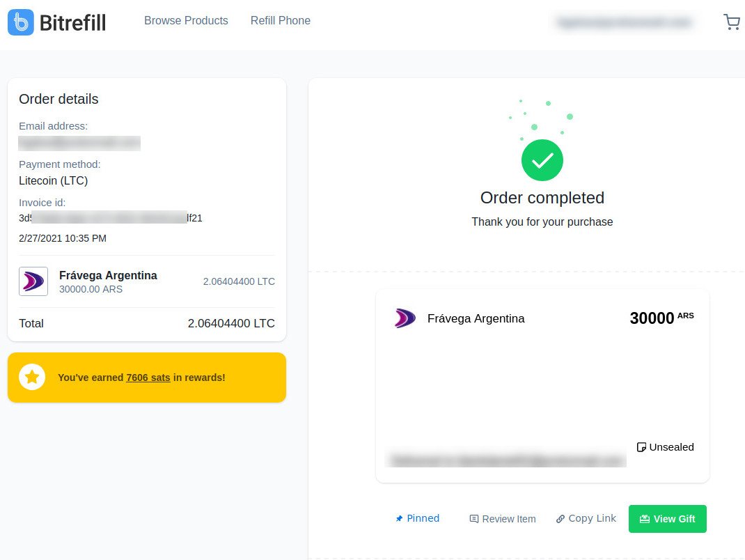Click the Copy Link chain icon
745x560 pixels.
tap(560, 519)
